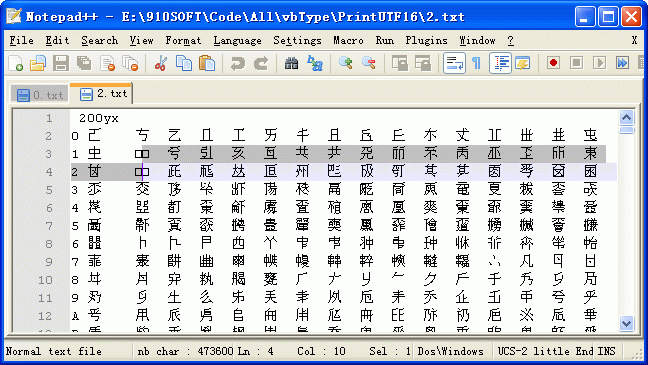Click the synchronize horizontal scrolling icon
The image size is (648, 365).
click(x=423, y=63)
